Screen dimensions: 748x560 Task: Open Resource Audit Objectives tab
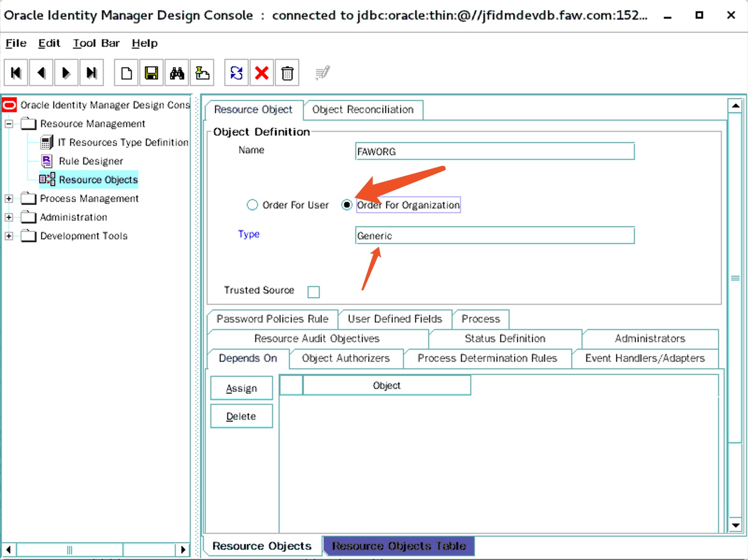[x=317, y=338]
